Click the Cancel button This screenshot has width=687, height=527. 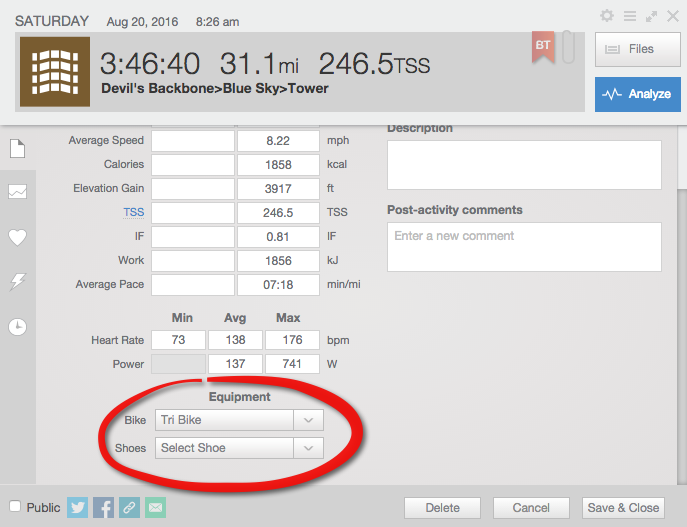coord(531,508)
